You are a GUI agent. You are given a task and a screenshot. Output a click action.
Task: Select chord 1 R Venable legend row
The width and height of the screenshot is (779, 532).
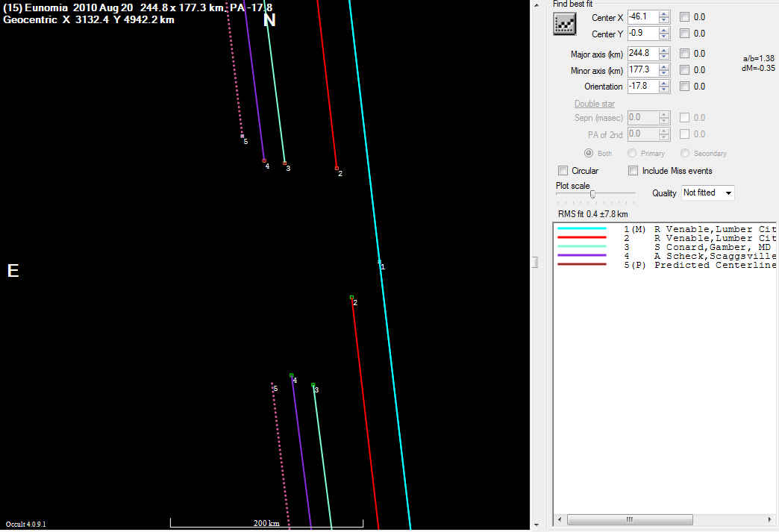[x=666, y=229]
